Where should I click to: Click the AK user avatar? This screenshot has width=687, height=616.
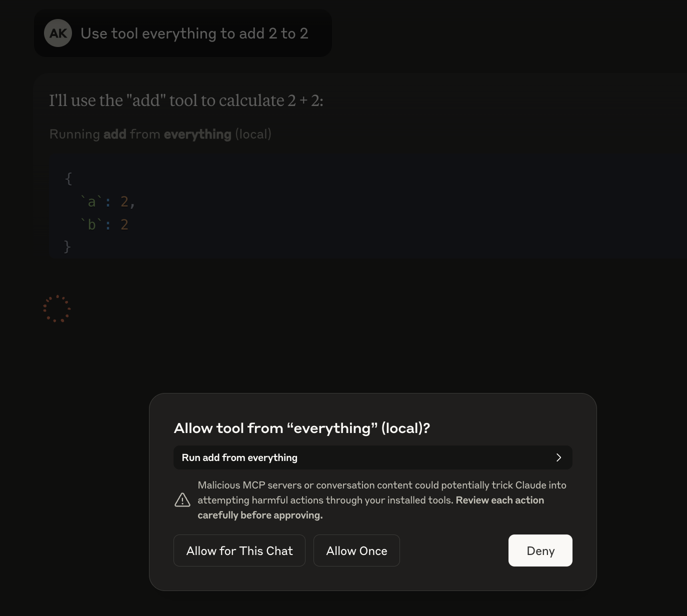[58, 33]
